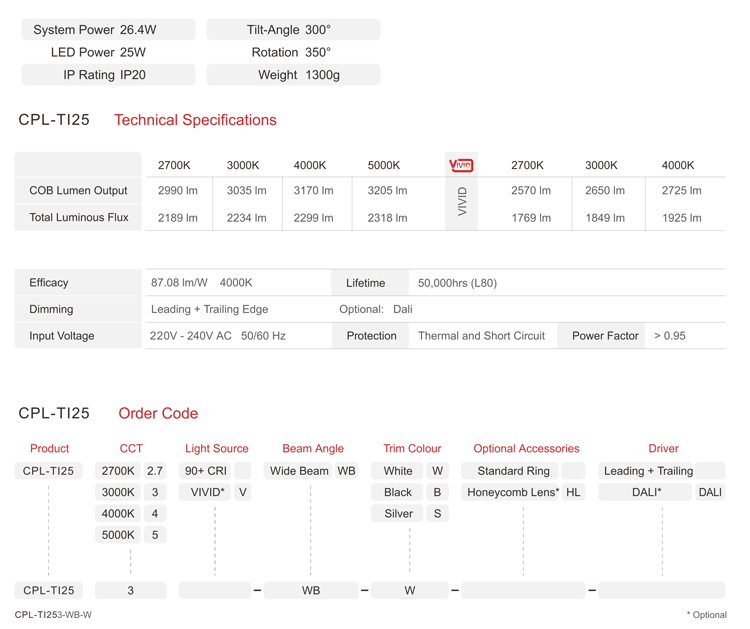Select the 2990 lm cell

[177, 190]
